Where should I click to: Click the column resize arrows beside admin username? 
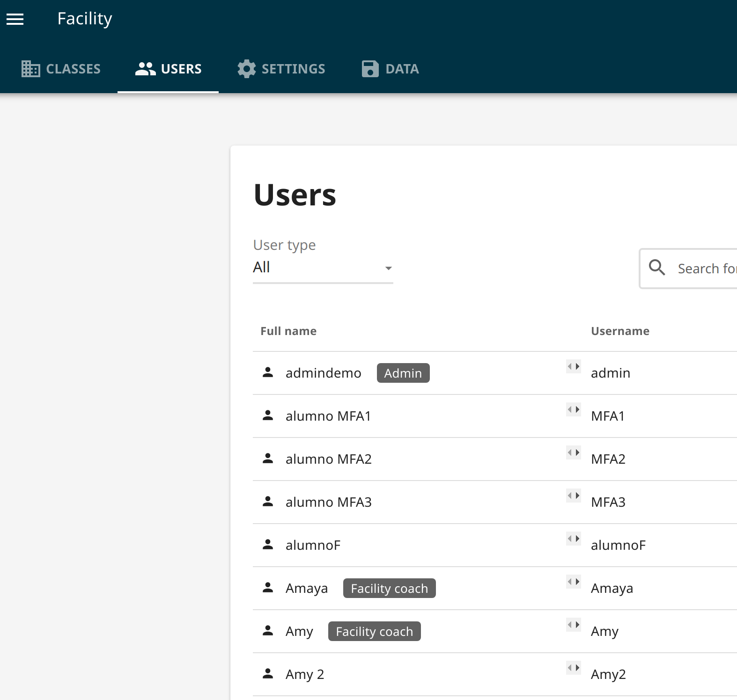tap(574, 366)
